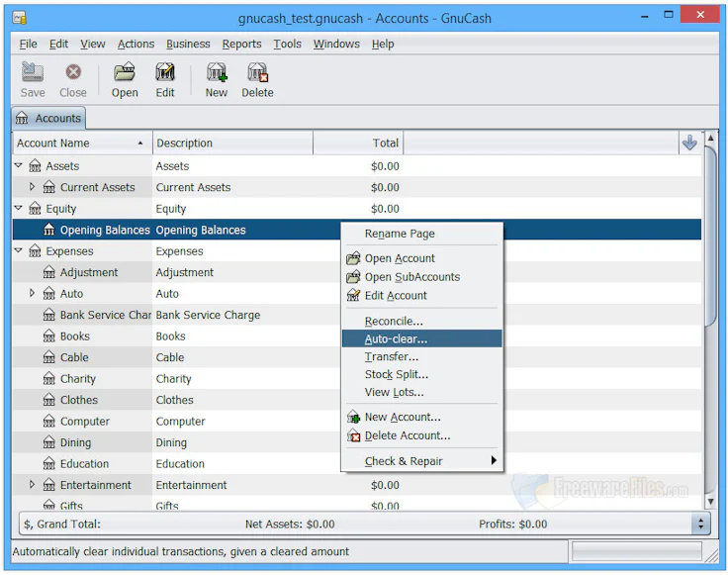This screenshot has height=575, width=728.
Task: Click the Charity account icon
Action: click(x=49, y=378)
